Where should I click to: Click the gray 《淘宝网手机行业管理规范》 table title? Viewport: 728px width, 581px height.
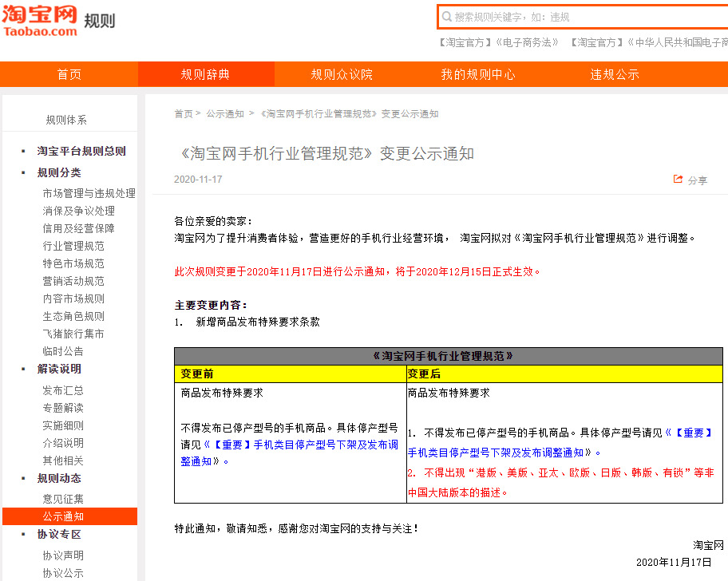click(449, 357)
